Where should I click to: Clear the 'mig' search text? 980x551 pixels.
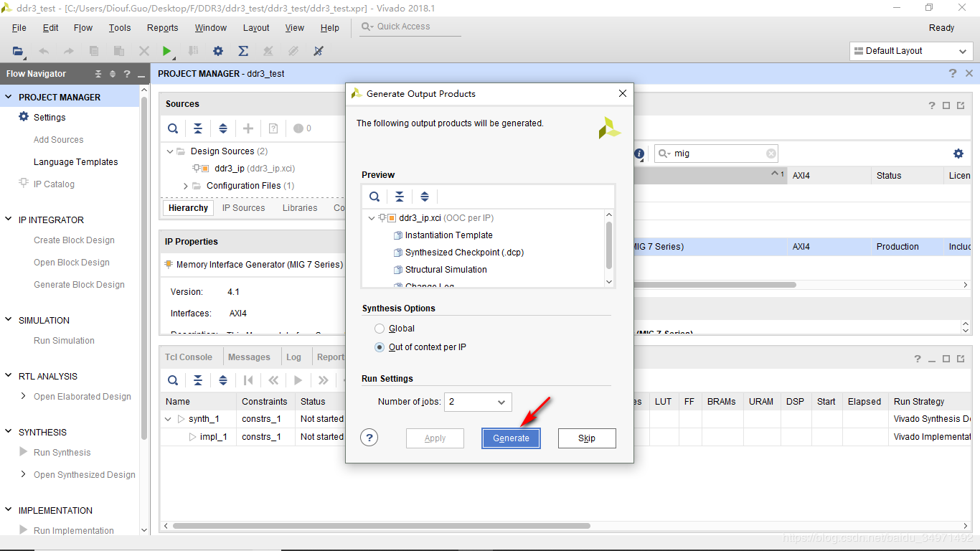pos(771,154)
